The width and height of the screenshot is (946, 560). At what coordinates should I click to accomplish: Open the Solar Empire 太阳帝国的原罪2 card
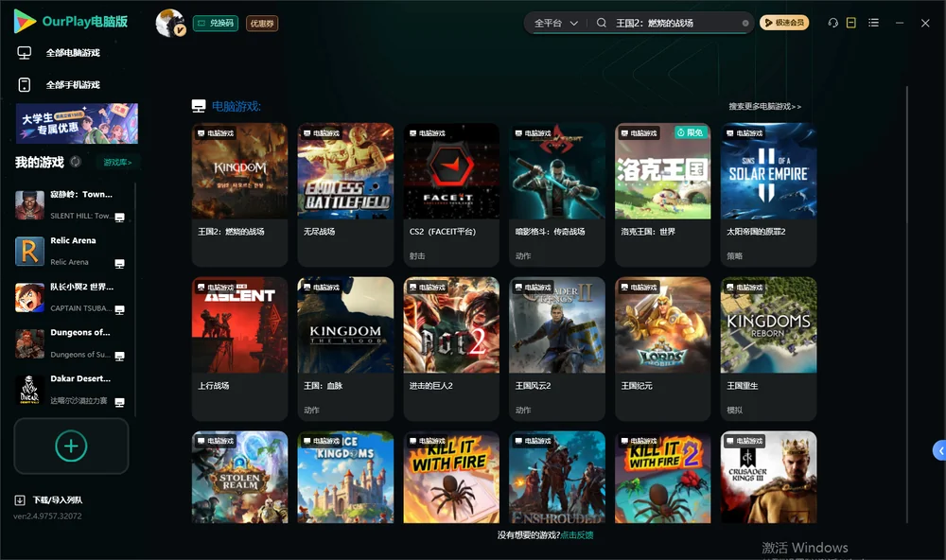pos(768,194)
